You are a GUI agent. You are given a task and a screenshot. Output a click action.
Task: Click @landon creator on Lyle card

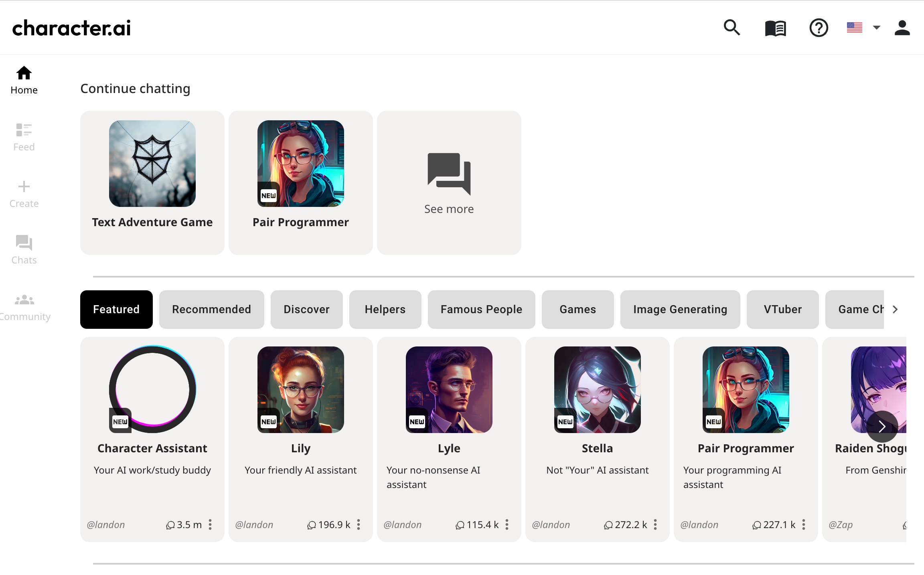(403, 524)
